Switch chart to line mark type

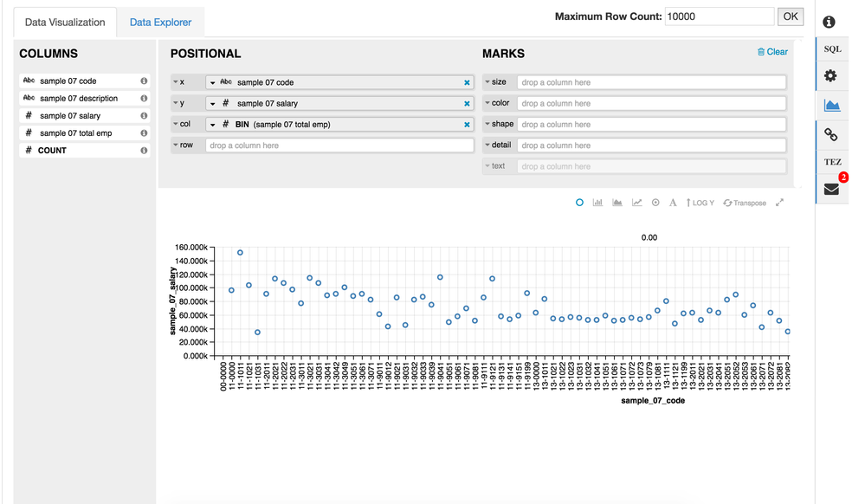tap(637, 203)
